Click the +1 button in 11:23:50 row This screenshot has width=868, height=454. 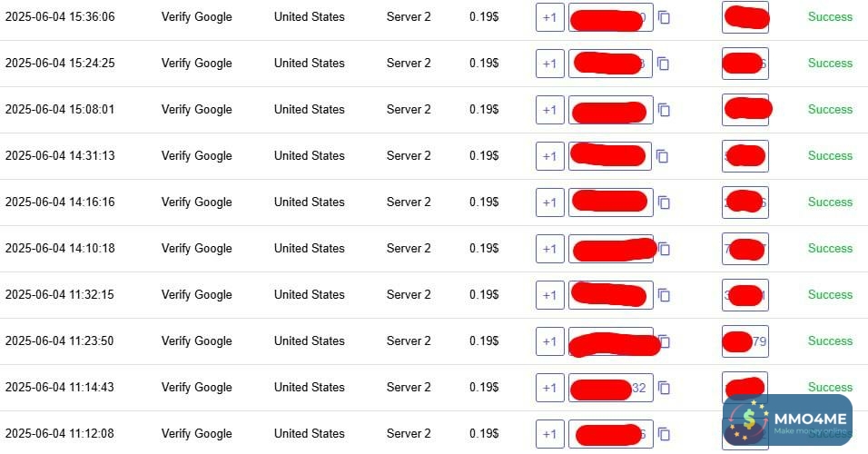point(549,341)
